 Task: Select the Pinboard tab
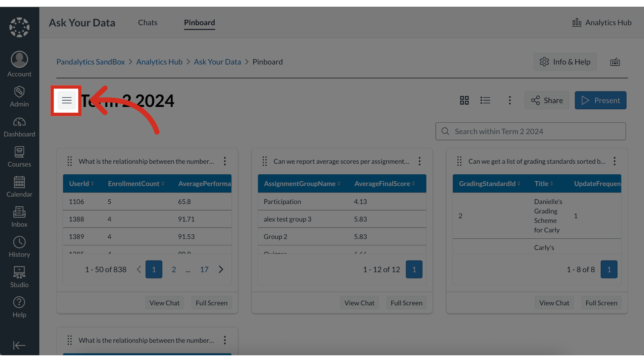[x=200, y=22]
